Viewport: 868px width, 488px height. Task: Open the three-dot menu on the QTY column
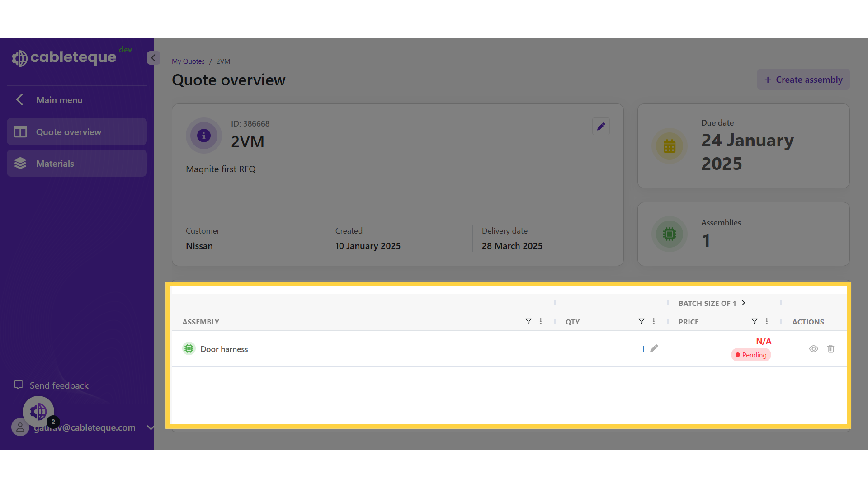coord(654,321)
